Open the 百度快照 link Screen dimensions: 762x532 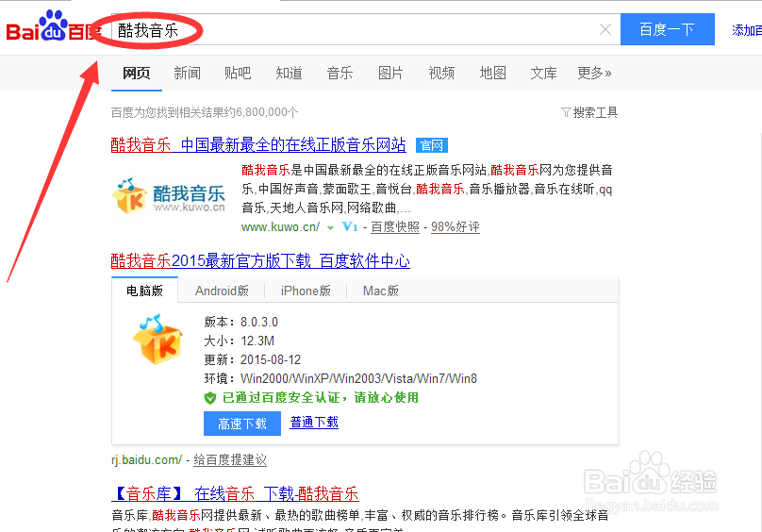click(394, 227)
